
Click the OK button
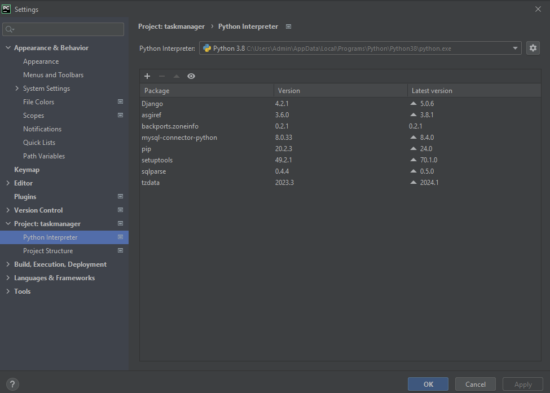click(x=428, y=384)
